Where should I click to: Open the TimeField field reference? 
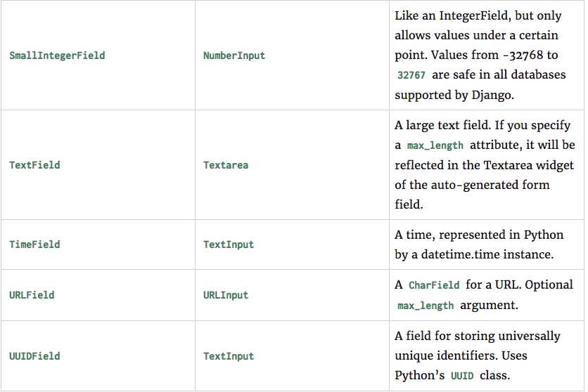point(34,244)
